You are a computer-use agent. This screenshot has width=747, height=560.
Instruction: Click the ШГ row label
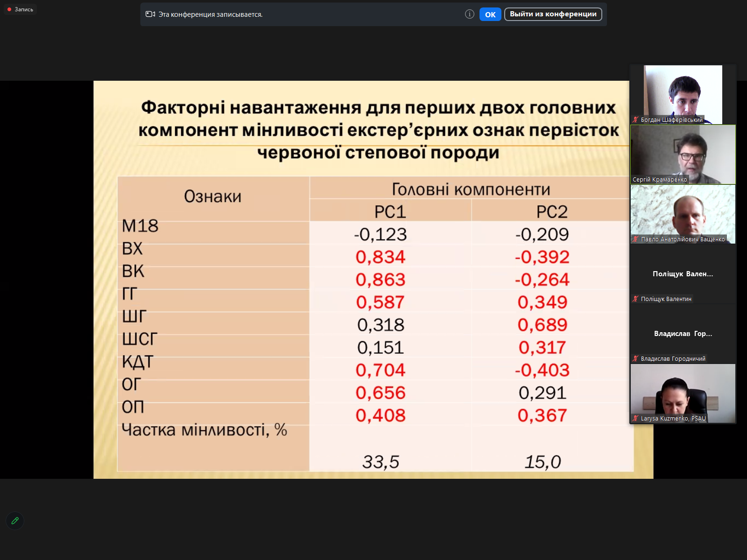tap(134, 316)
